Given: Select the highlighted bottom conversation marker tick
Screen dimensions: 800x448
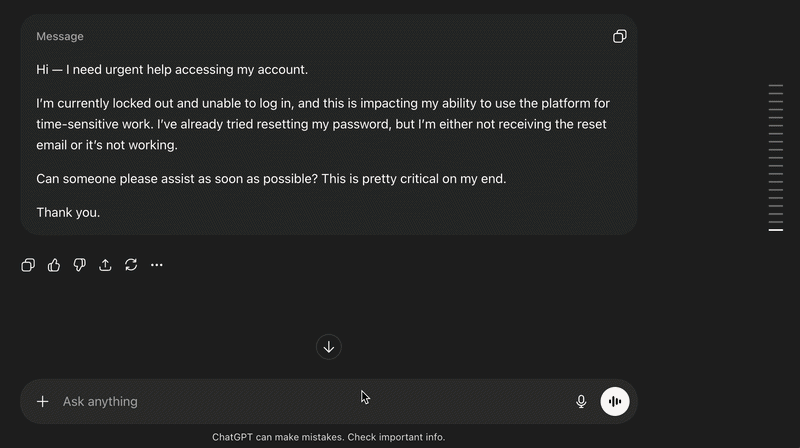Looking at the screenshot, I should [x=775, y=230].
